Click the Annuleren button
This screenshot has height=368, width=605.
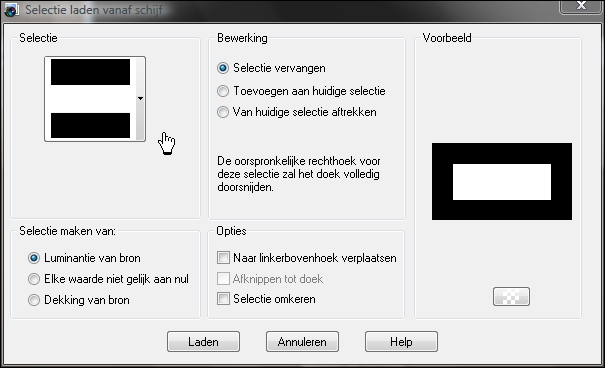(302, 342)
